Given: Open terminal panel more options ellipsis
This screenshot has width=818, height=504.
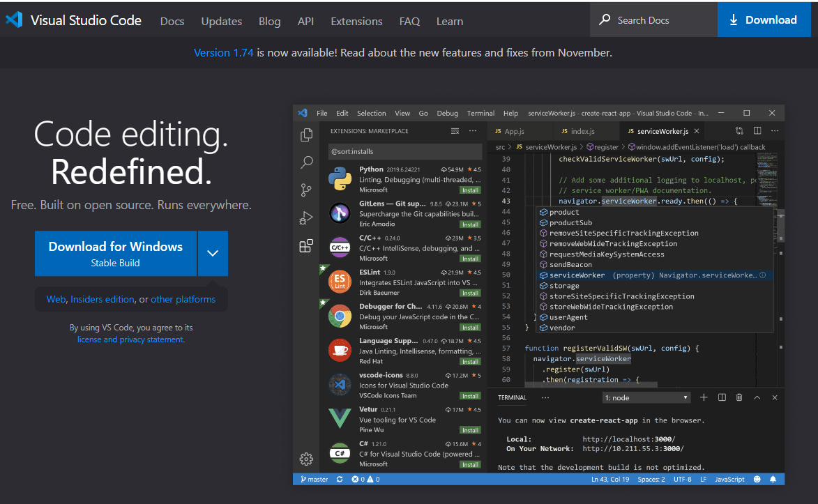Looking at the screenshot, I should [x=545, y=397].
